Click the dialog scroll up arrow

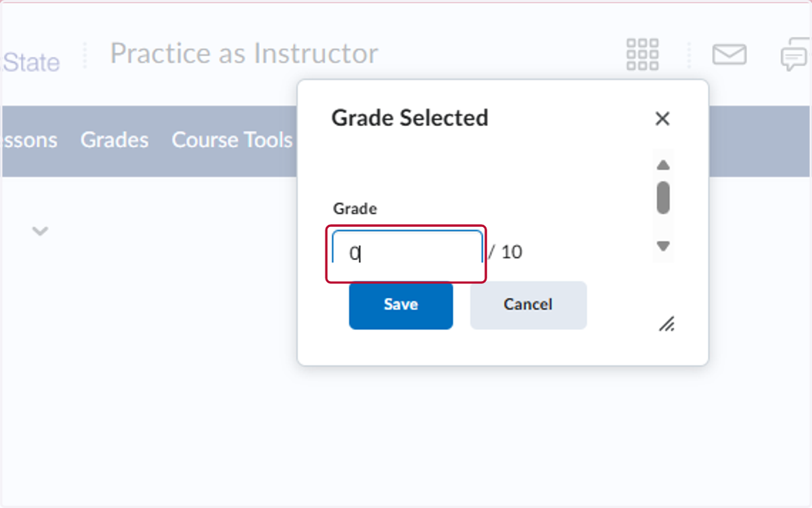(664, 165)
